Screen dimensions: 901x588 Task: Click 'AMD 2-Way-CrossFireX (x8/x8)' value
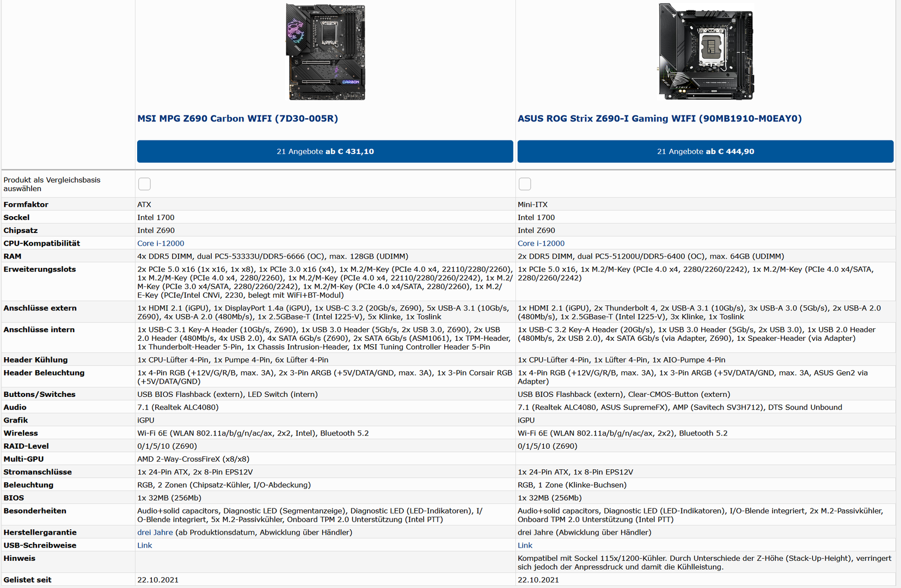coord(193,459)
